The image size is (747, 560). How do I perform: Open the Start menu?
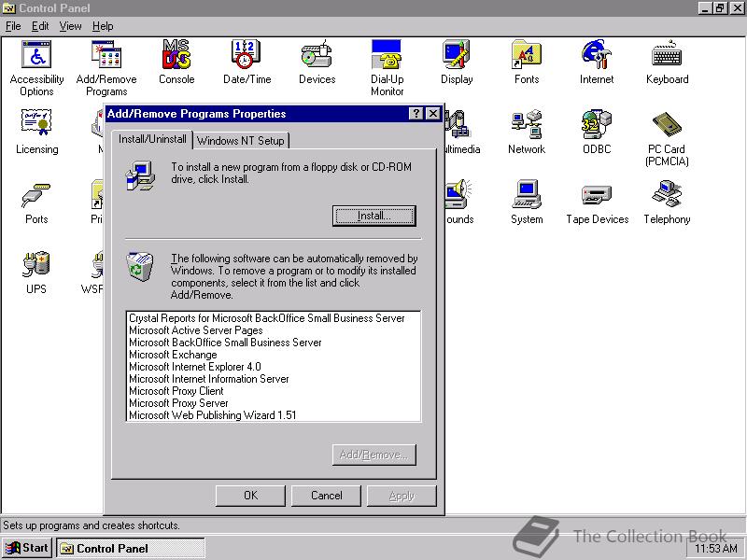point(27,548)
